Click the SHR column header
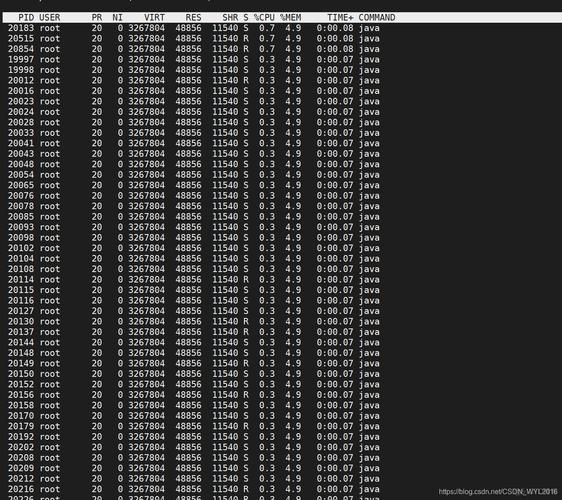562x500 pixels. [230, 18]
